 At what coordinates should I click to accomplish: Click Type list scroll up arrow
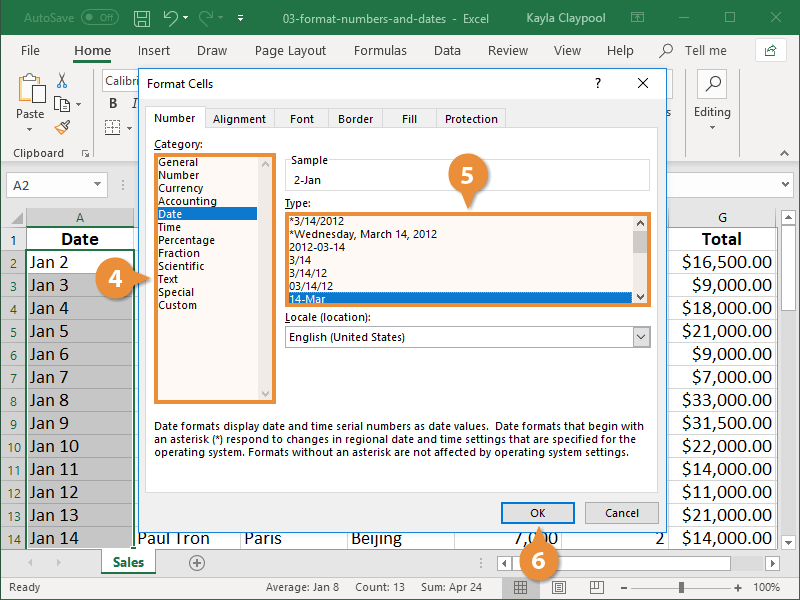click(x=640, y=223)
